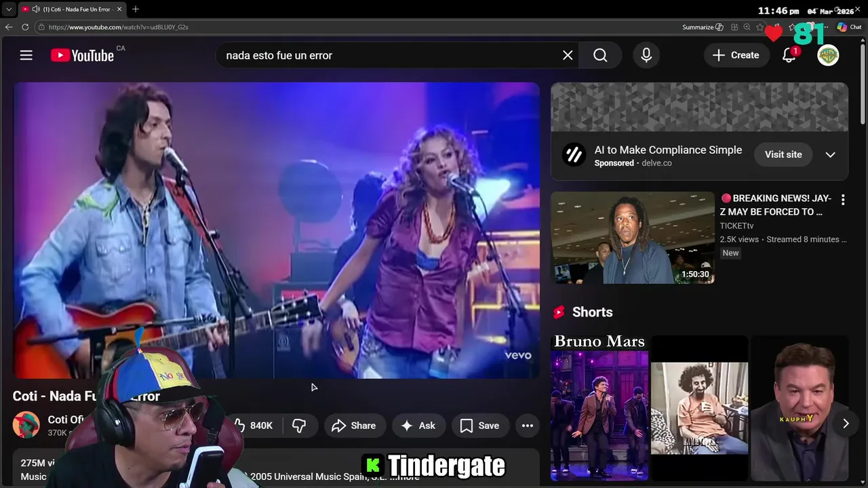Click delve.co sponsor link
Image resolution: width=868 pixels, height=488 pixels.
coord(656,163)
